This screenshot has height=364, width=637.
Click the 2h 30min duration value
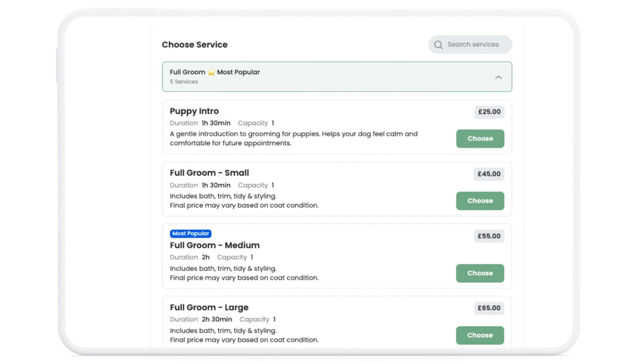[x=217, y=319]
